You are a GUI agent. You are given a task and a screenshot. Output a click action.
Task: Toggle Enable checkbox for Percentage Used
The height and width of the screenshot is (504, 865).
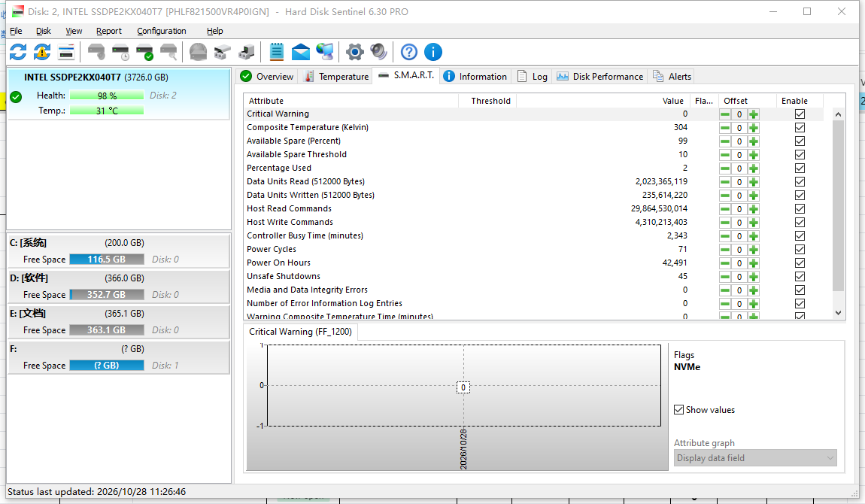(800, 169)
